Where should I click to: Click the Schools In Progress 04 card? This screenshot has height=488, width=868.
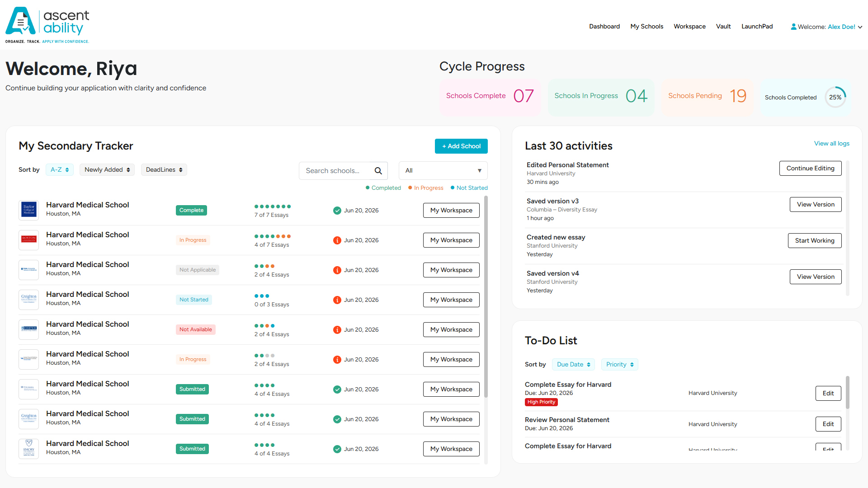[601, 97]
